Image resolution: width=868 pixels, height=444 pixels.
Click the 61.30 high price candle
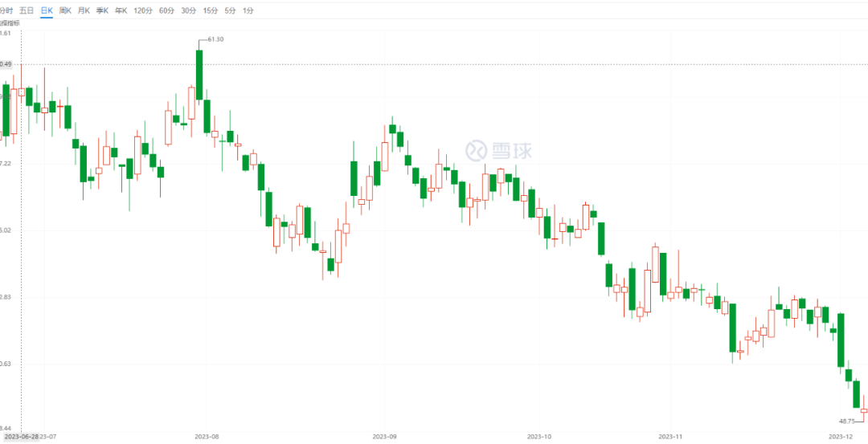[199, 74]
